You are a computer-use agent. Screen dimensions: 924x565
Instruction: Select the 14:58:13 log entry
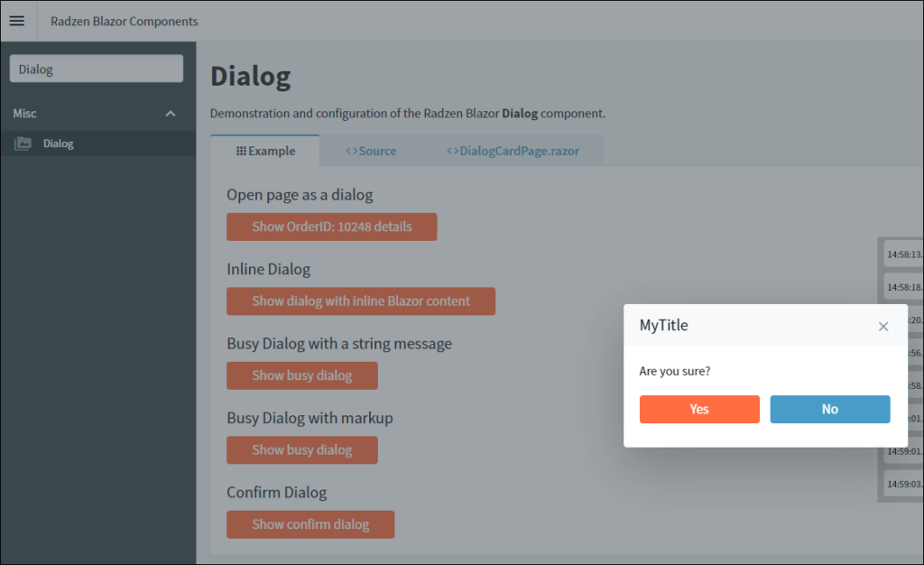click(903, 255)
